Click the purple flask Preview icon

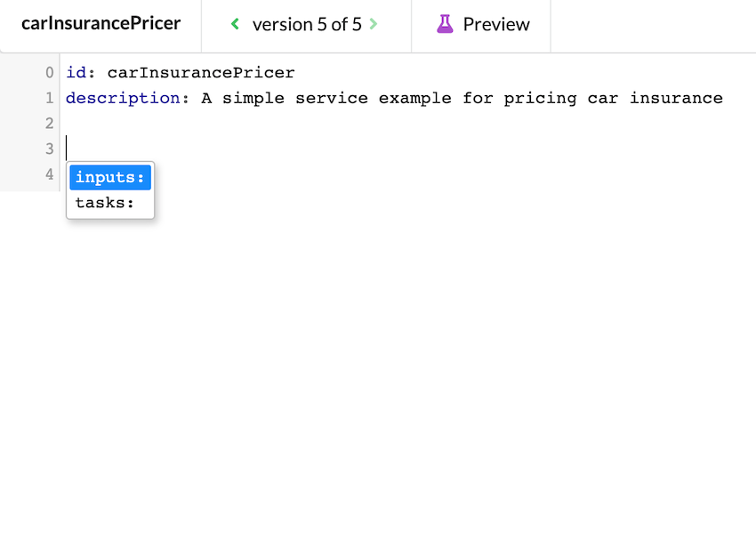445,24
